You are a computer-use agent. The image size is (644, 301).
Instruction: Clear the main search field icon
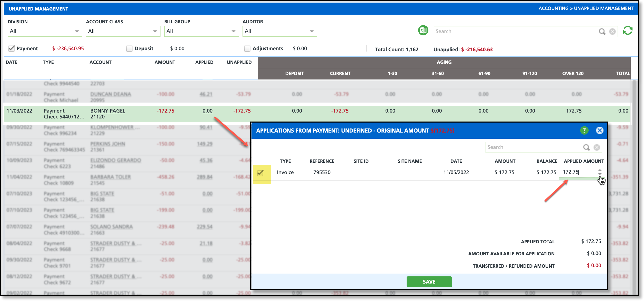[612, 32]
